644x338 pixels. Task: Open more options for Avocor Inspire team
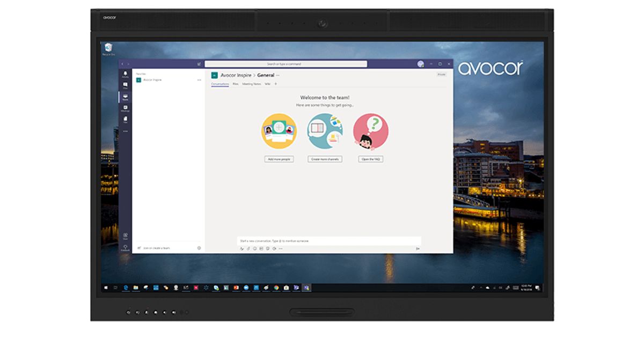199,80
